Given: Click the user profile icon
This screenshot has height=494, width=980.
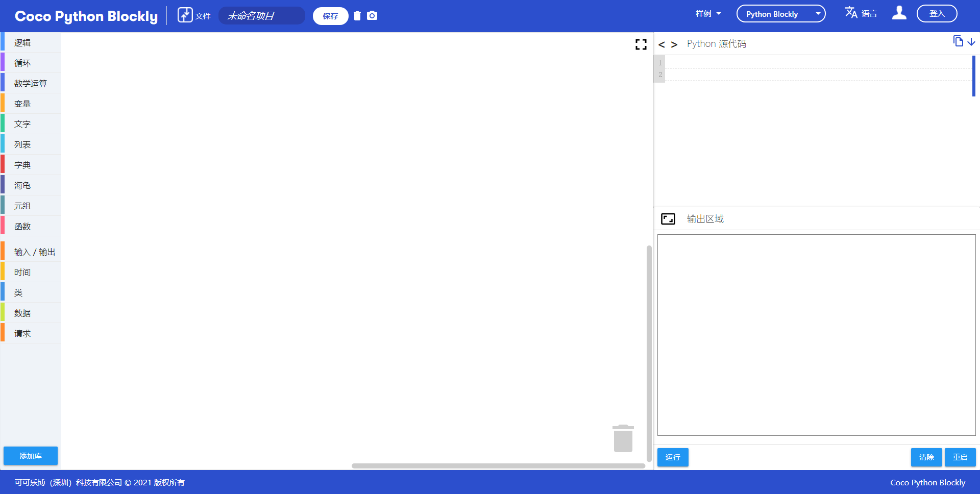Looking at the screenshot, I should point(899,13).
